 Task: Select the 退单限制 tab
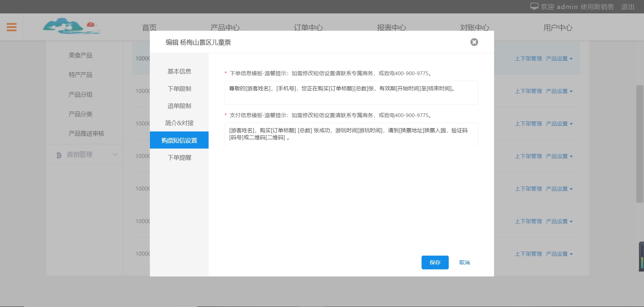click(x=179, y=106)
